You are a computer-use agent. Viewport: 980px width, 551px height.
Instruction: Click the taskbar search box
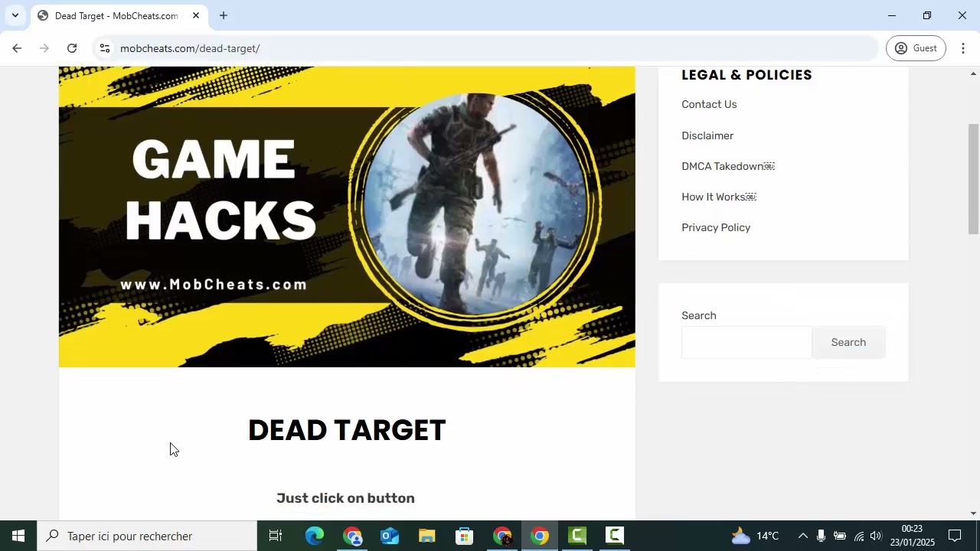pyautogui.click(x=147, y=536)
